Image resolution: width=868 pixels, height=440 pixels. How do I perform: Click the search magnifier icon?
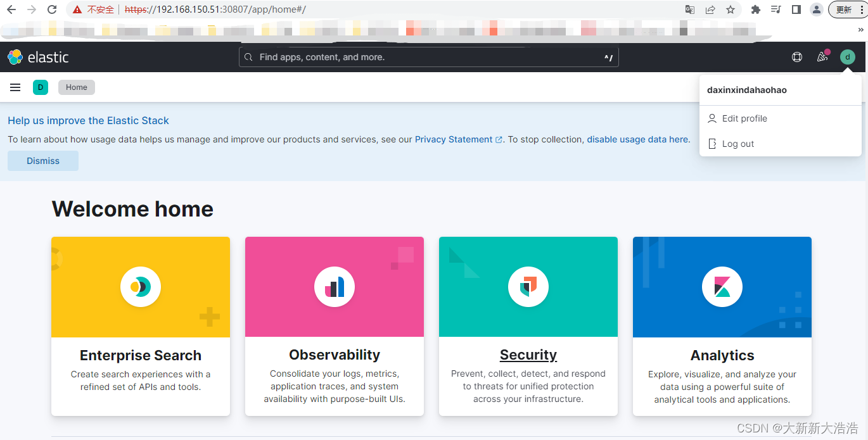[x=248, y=57]
